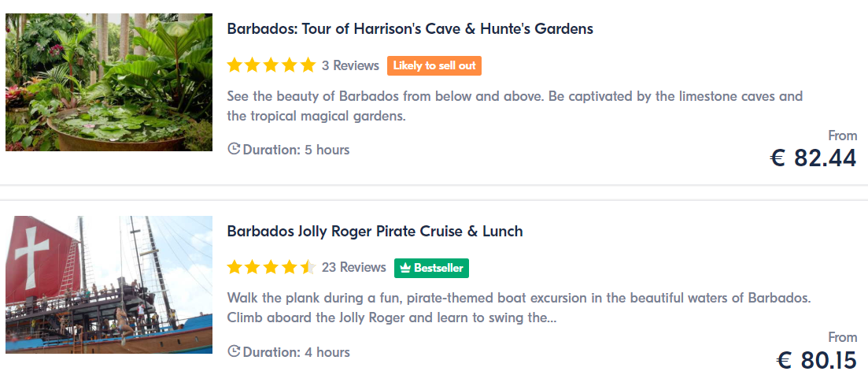The image size is (868, 375).
Task: Click the Jolly Roger Pirate Cruise title
Action: 375,231
